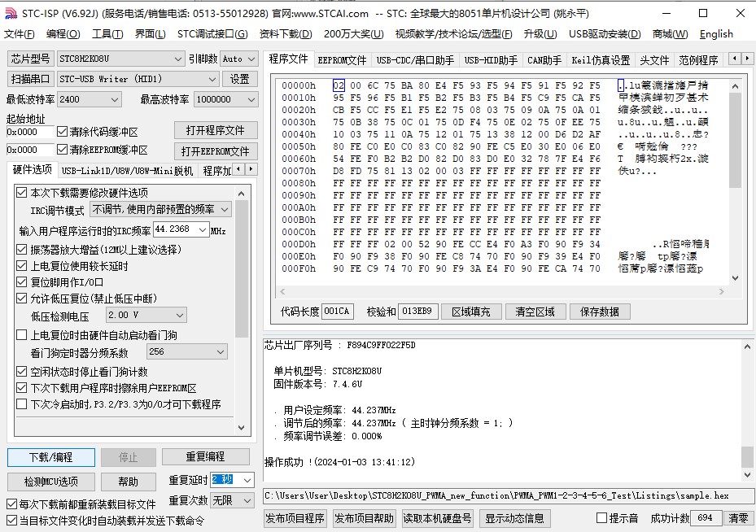Image resolution: width=756 pixels, height=532 pixels.
Task: Open the 文件(F) menu
Action: tap(20, 33)
